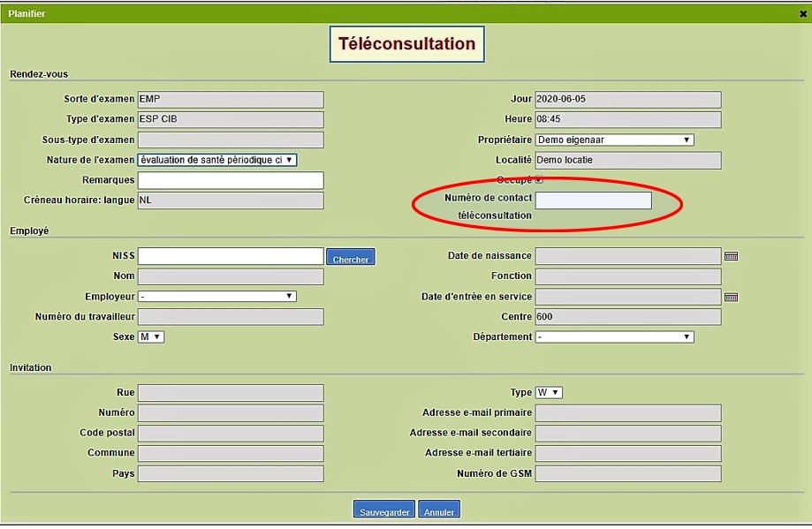Click the Fonction field
812x529 pixels.
[628, 276]
